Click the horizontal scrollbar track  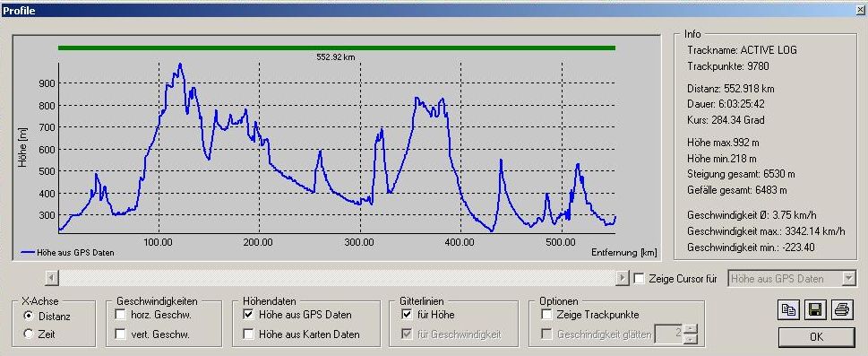click(337, 278)
